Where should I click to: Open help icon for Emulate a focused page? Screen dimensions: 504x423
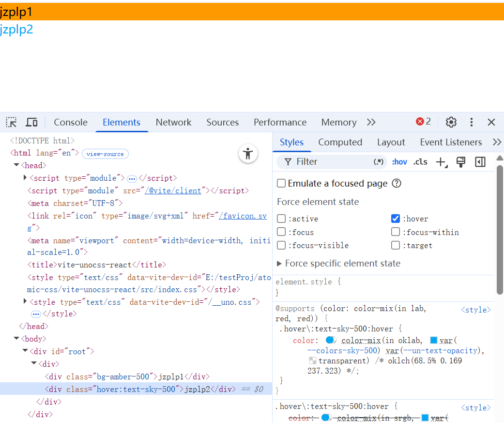[x=397, y=183]
